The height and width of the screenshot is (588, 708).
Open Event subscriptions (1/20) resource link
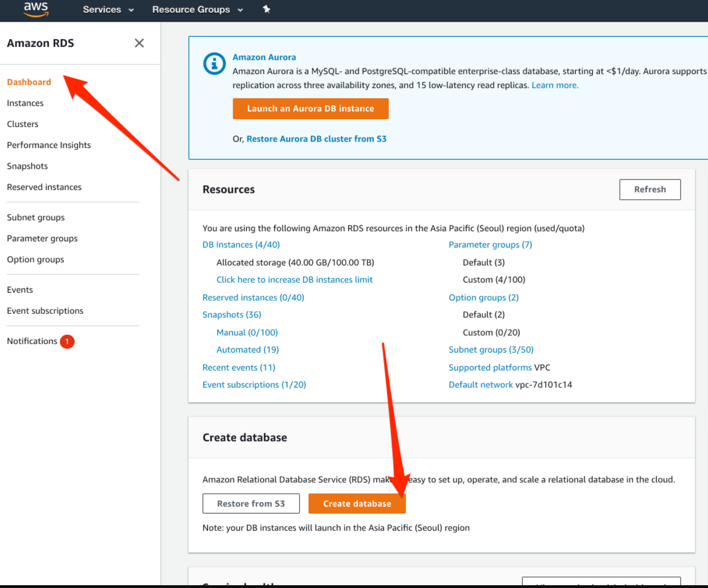[x=254, y=385]
